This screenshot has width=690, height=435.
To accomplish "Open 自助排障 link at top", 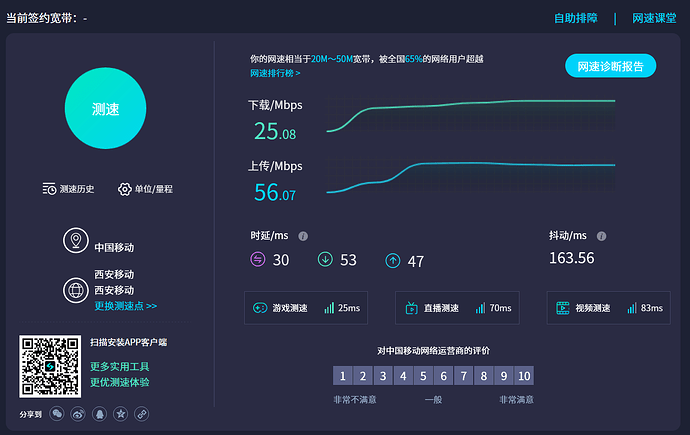I will tap(576, 18).
